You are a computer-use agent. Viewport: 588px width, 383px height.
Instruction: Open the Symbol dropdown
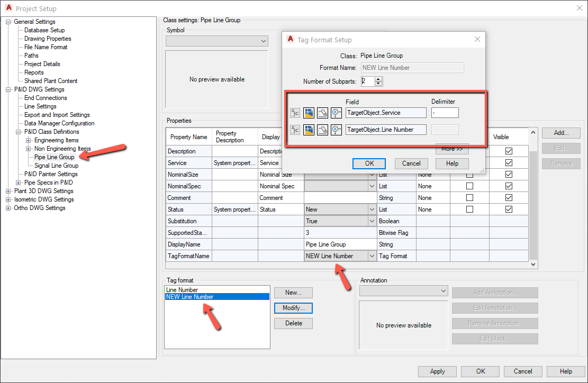click(217, 41)
